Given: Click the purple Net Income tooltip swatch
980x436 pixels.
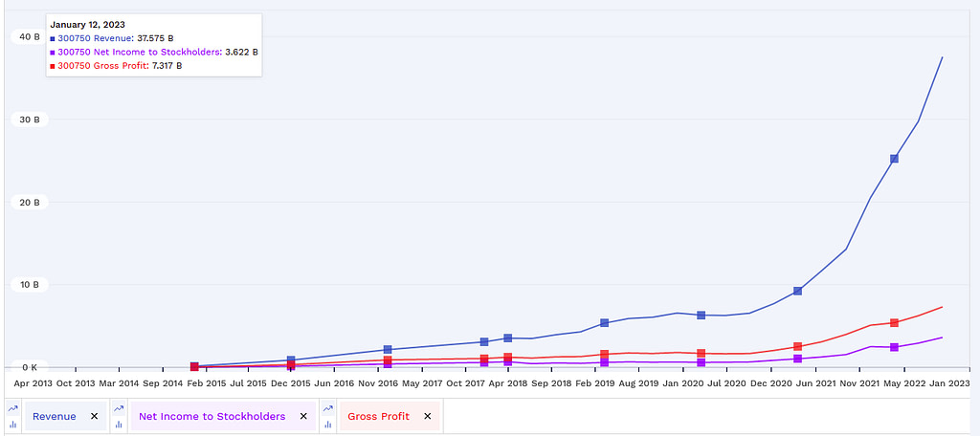Looking at the screenshot, I should (53, 53).
